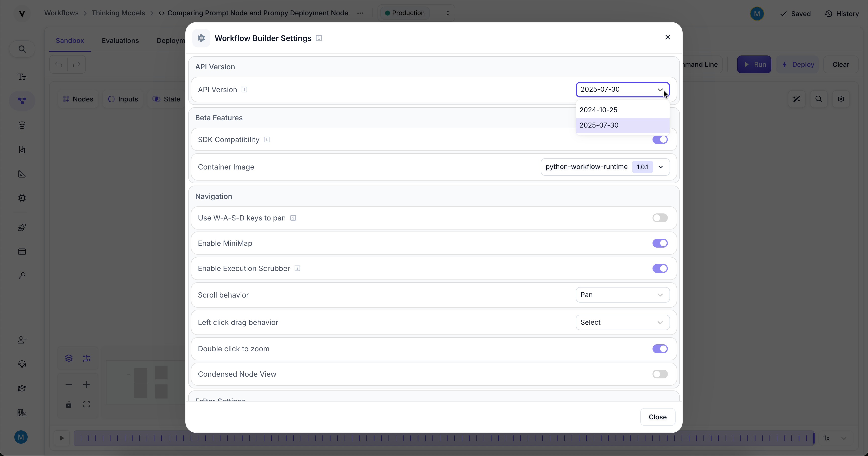Click the settings gear icon in modal header
This screenshot has width=868, height=456.
point(201,38)
